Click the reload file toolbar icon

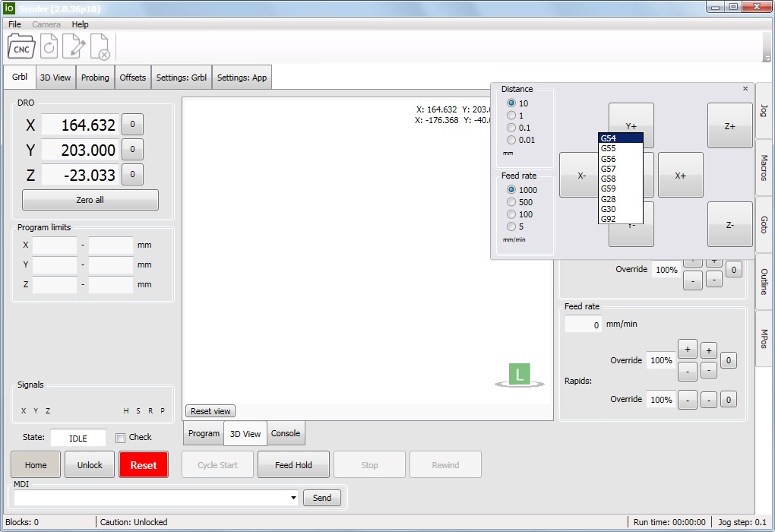click(49, 47)
